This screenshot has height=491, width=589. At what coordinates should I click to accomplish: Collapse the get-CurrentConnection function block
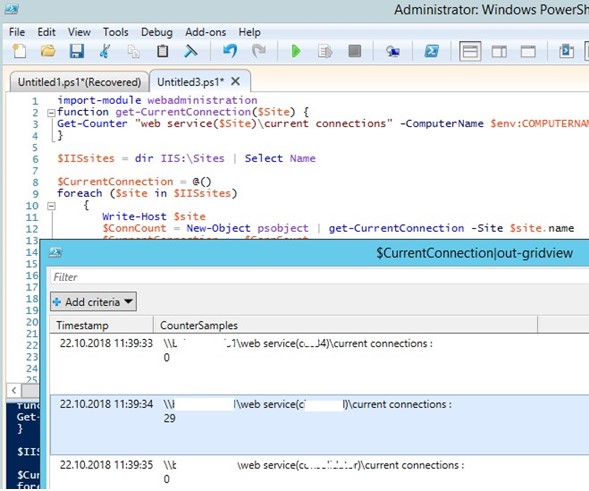(x=51, y=112)
